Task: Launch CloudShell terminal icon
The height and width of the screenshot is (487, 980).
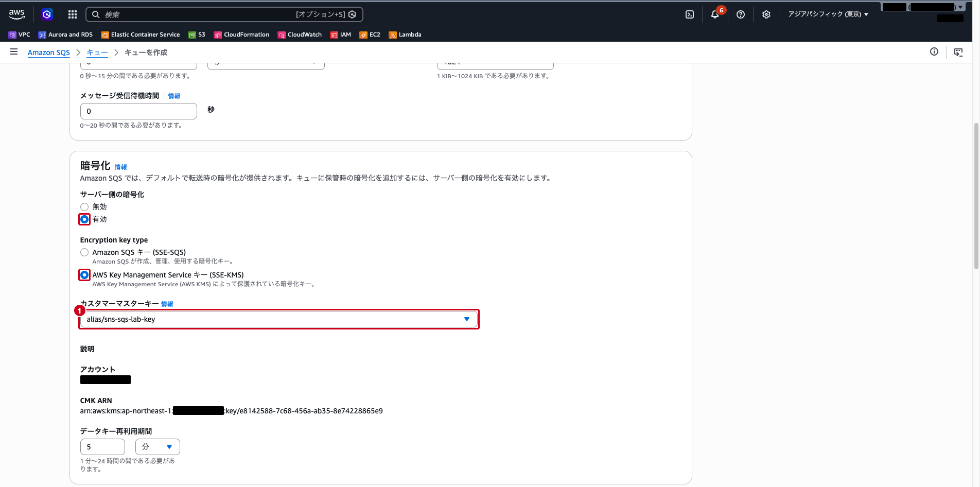Action: click(x=690, y=14)
